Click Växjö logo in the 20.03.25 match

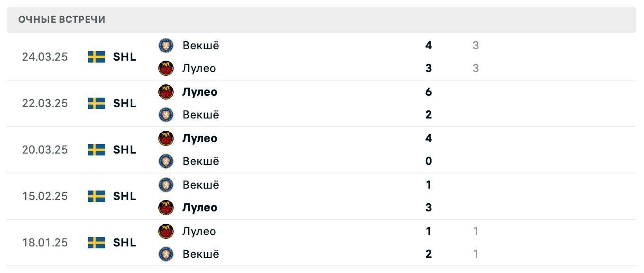coord(166,161)
